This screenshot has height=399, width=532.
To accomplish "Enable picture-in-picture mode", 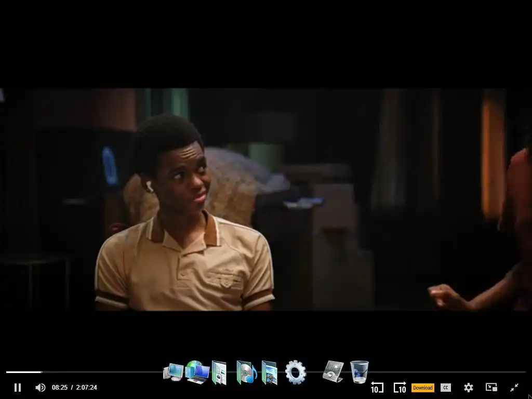I will (491, 388).
